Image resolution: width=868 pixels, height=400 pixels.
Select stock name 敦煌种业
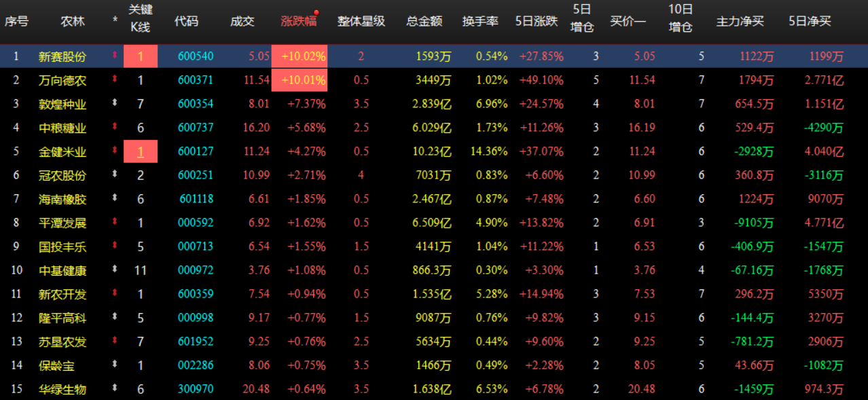[62, 104]
